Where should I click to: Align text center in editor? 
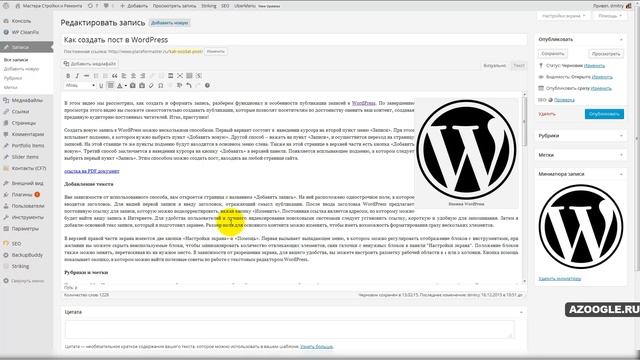(133, 76)
